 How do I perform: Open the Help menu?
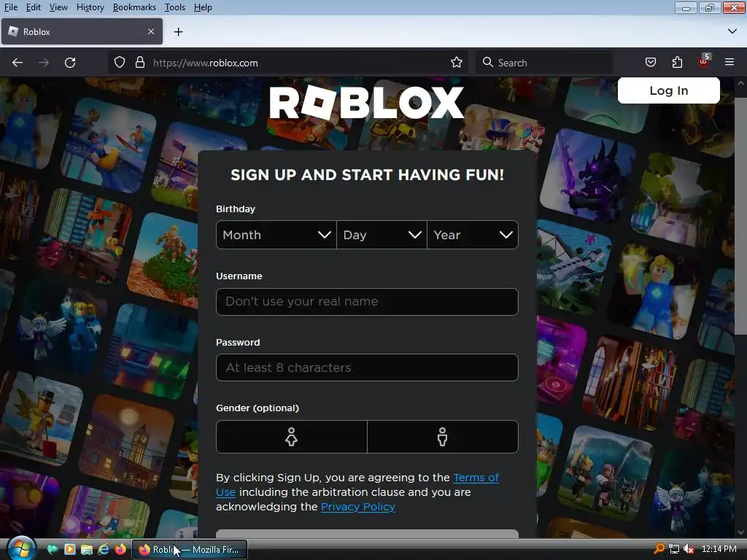203,7
